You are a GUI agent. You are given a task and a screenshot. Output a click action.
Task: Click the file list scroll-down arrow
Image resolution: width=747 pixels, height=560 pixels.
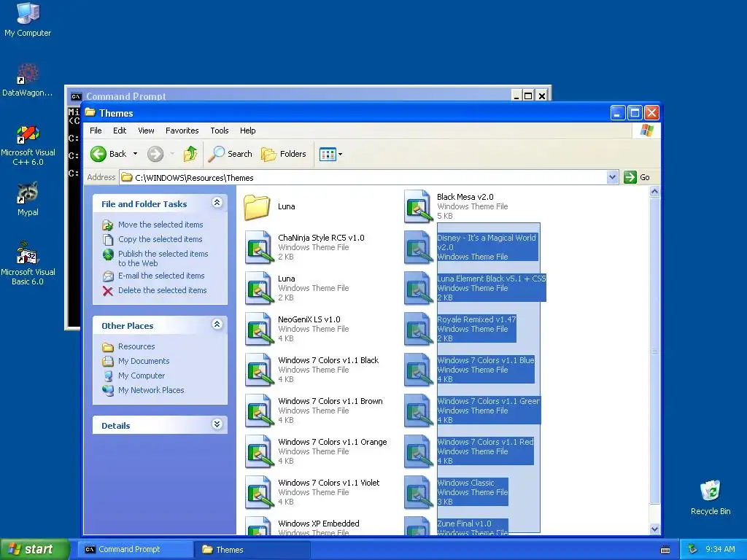[x=654, y=529]
